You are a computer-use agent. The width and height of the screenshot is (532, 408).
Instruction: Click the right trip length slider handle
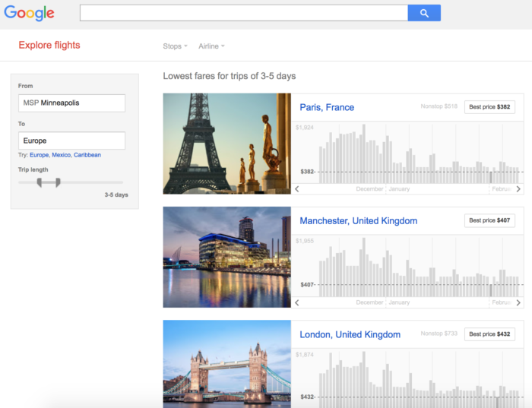[58, 182]
